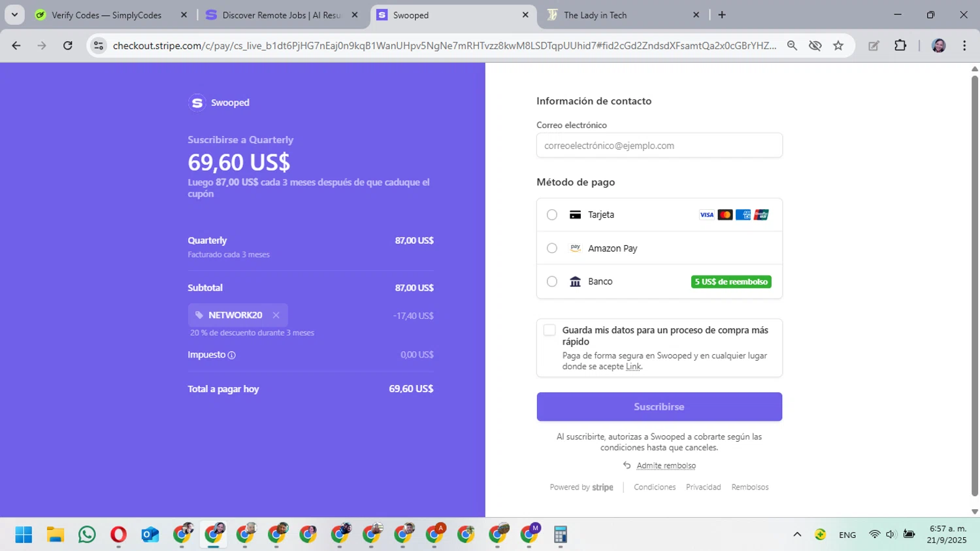Check the Guarda mis datos checkbox
The height and width of the screenshot is (551, 980).
coord(549,330)
